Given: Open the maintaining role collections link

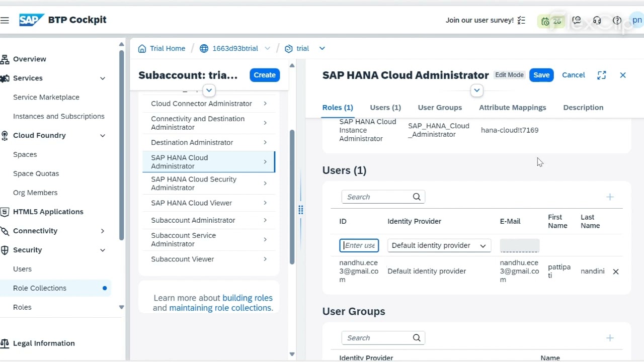Looking at the screenshot, I should (x=220, y=308).
